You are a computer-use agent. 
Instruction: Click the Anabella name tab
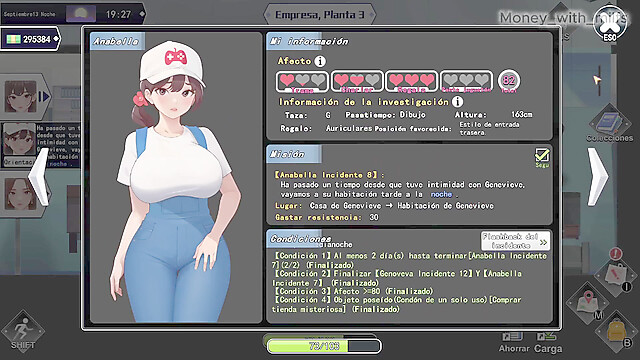(116, 41)
